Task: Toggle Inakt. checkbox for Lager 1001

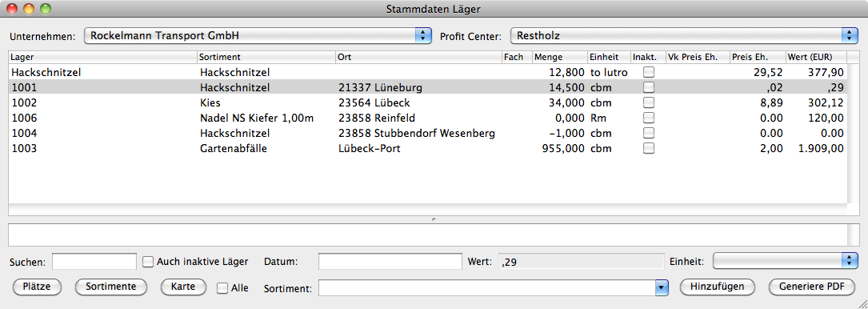Action: point(648,87)
